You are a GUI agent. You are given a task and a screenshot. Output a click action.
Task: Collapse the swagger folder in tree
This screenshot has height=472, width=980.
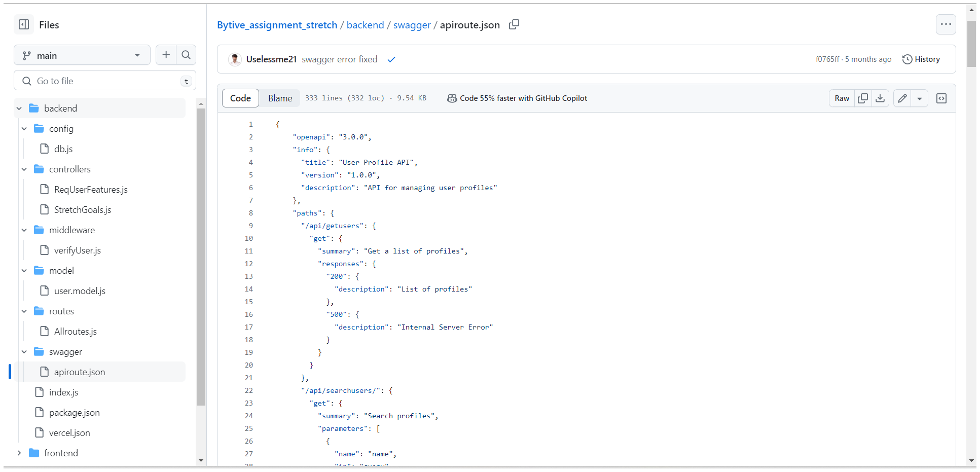tap(24, 351)
